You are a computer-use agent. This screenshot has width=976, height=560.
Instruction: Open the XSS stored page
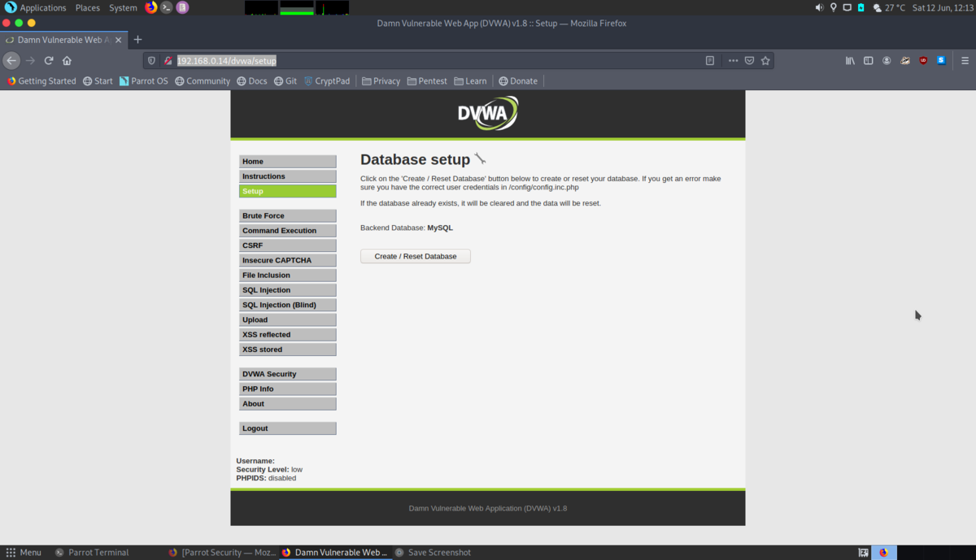(x=287, y=349)
